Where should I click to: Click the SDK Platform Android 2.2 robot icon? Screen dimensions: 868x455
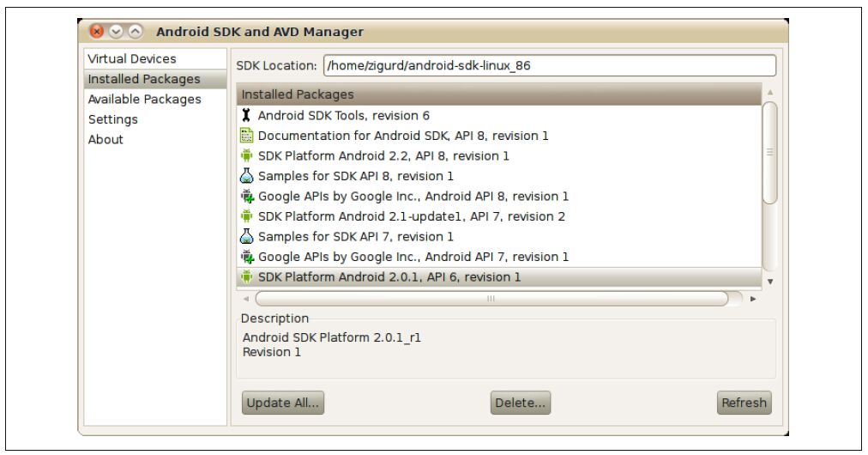point(246,155)
